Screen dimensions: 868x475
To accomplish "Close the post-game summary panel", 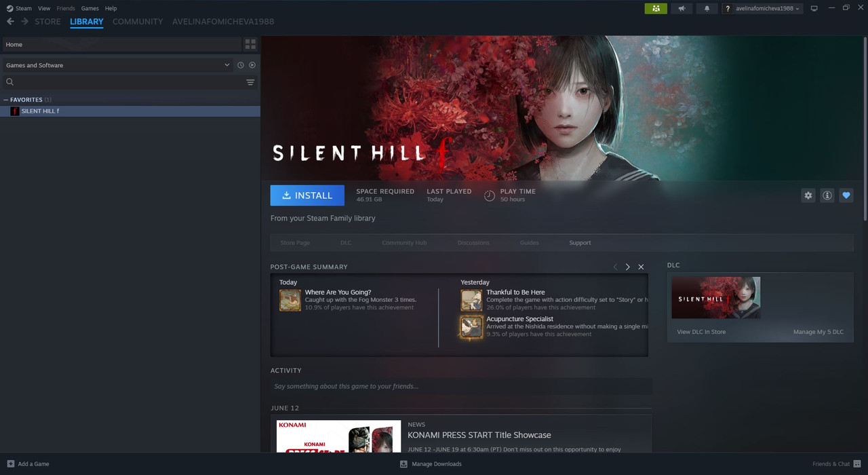I will (641, 267).
